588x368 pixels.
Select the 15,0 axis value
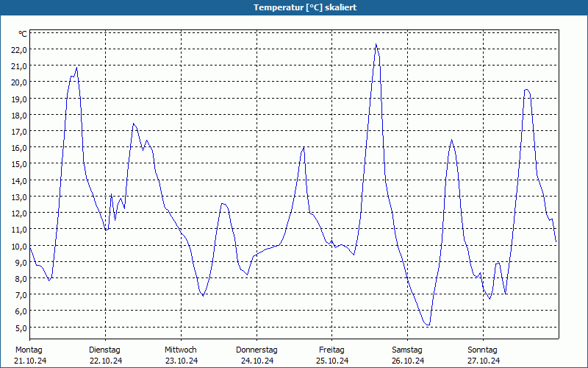(x=19, y=164)
